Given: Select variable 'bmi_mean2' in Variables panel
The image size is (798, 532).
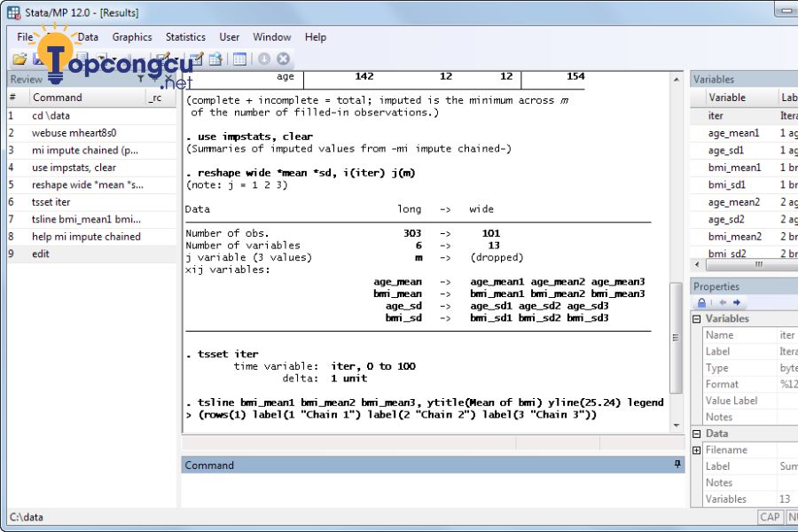Looking at the screenshot, I should point(744,237).
